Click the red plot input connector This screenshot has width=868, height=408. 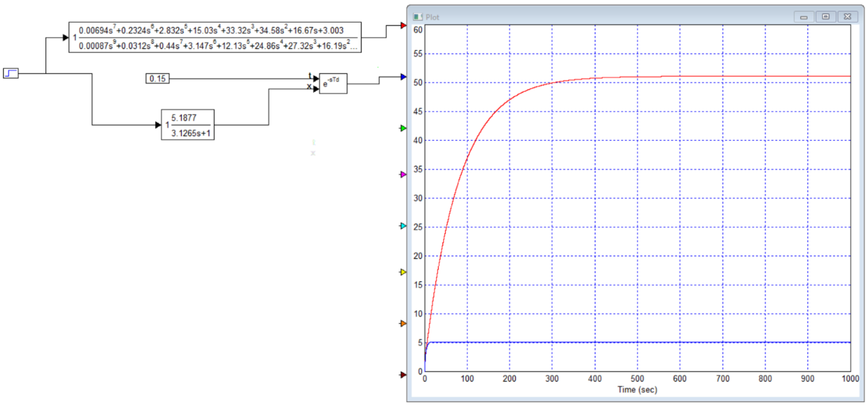click(403, 25)
